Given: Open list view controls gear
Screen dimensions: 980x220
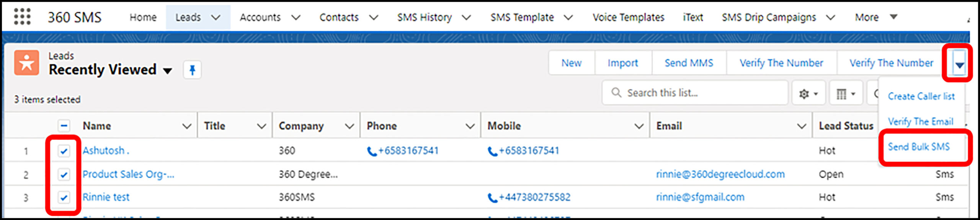Looking at the screenshot, I should click(808, 93).
